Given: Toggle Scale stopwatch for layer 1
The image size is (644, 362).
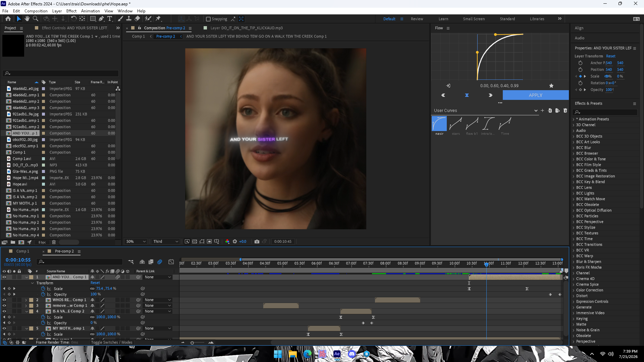Looking at the screenshot, I should [43, 289].
